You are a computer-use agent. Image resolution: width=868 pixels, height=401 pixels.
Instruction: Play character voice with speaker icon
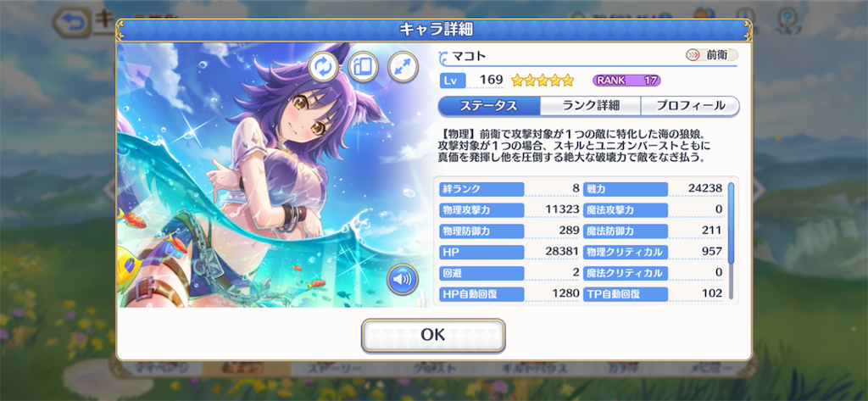click(403, 279)
